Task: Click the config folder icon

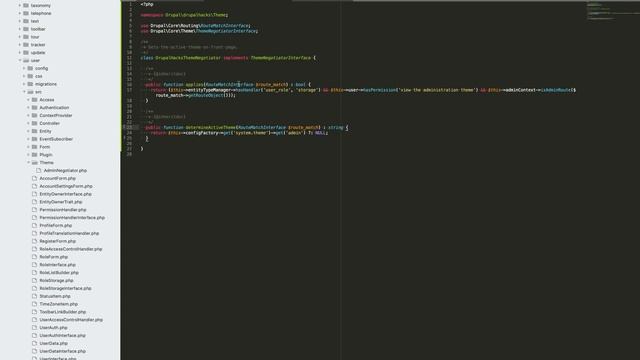Action: (30, 68)
